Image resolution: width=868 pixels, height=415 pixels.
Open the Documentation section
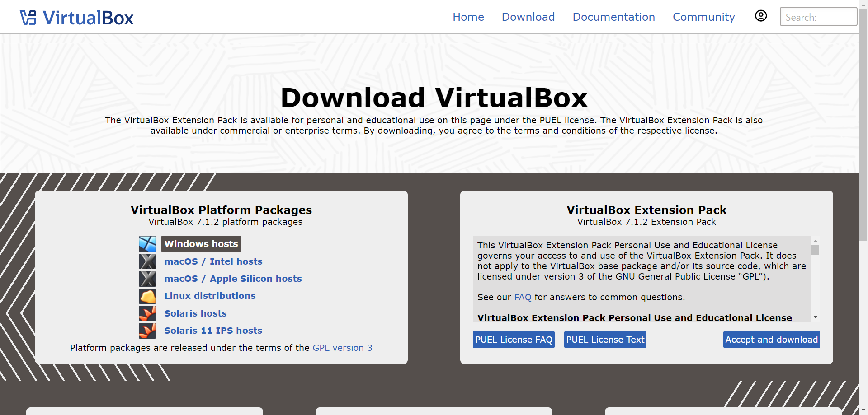coord(613,17)
